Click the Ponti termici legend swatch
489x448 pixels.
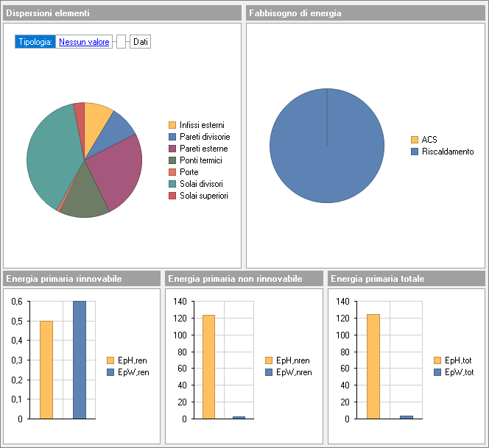point(172,160)
